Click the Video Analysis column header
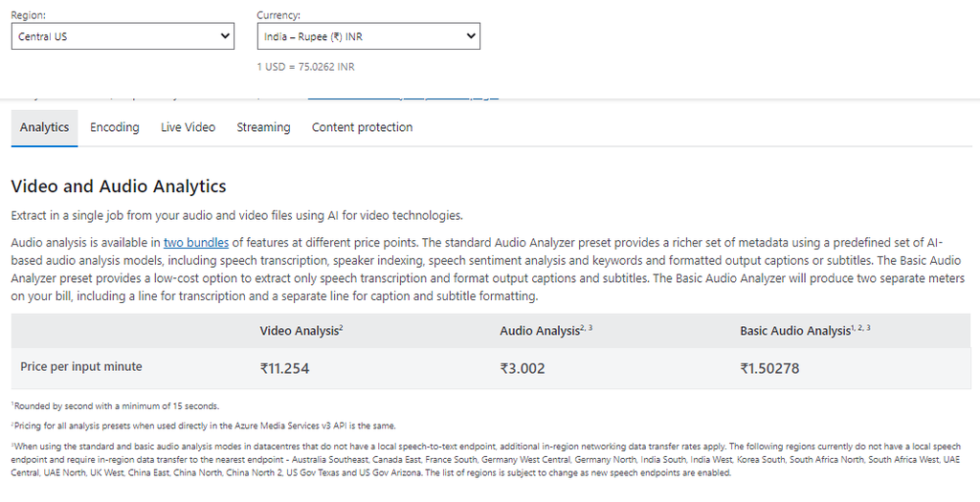 pos(301,331)
